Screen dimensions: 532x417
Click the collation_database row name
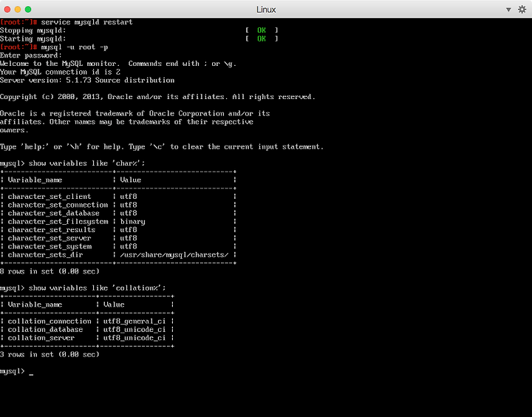point(46,330)
